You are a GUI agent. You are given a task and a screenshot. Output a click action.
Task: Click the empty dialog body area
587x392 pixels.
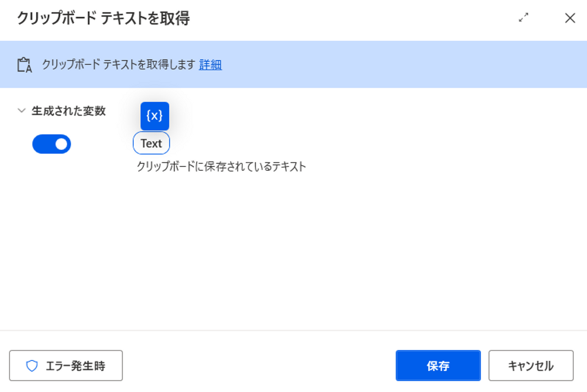click(293, 253)
